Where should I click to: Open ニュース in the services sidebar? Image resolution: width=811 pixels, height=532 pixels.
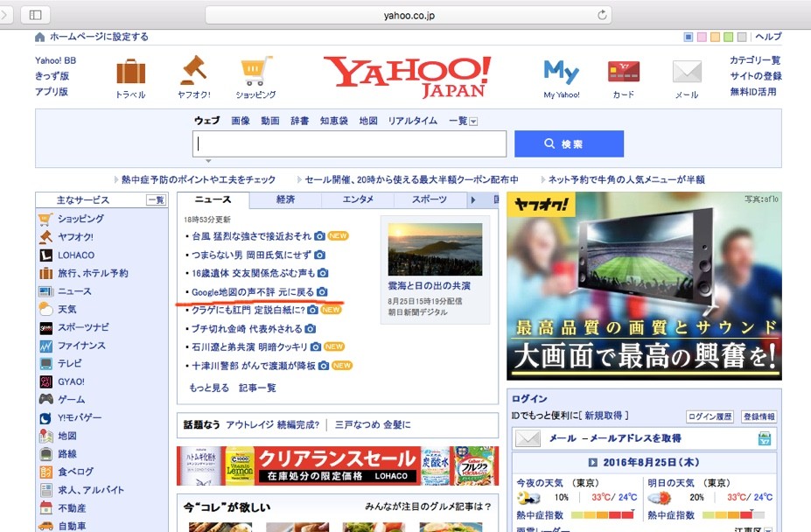pos(74,291)
